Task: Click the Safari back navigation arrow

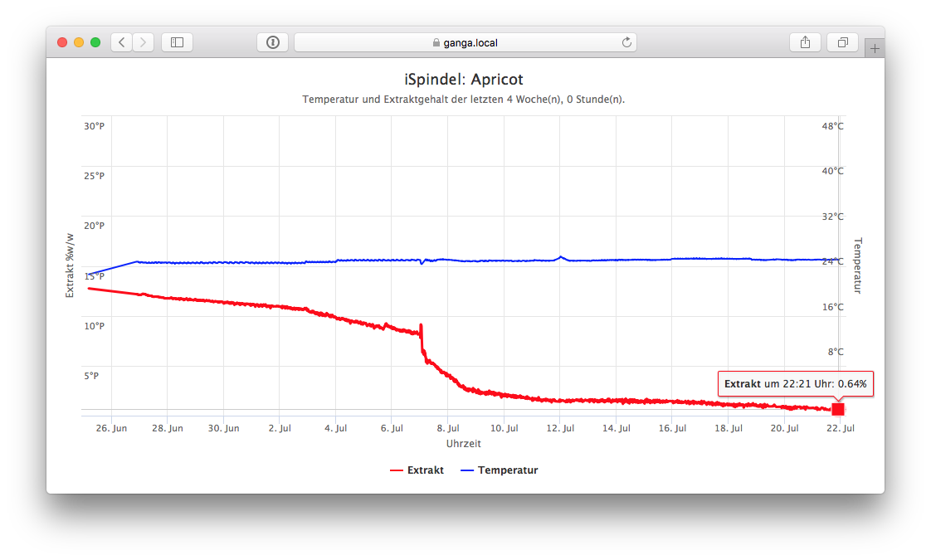Action: [x=122, y=42]
